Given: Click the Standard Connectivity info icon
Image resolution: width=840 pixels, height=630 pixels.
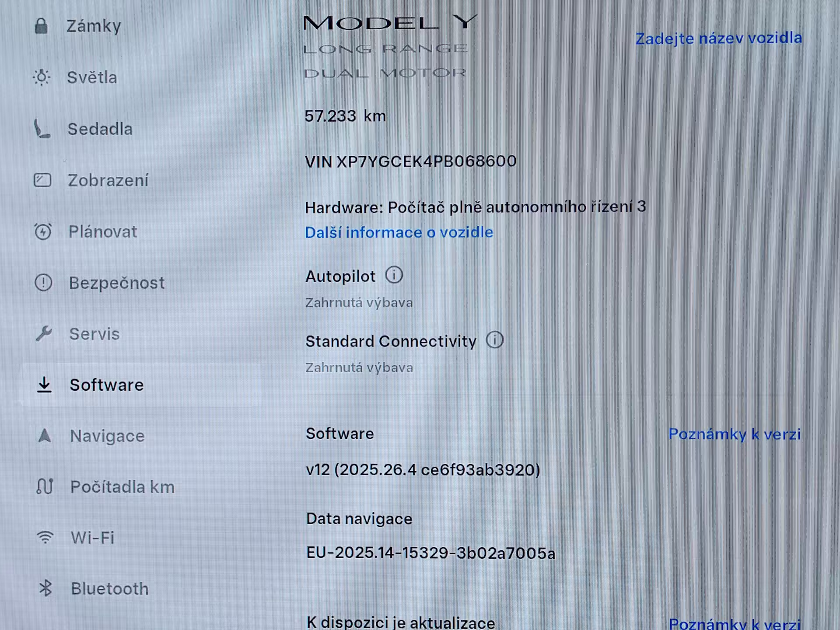Looking at the screenshot, I should pyautogui.click(x=495, y=340).
